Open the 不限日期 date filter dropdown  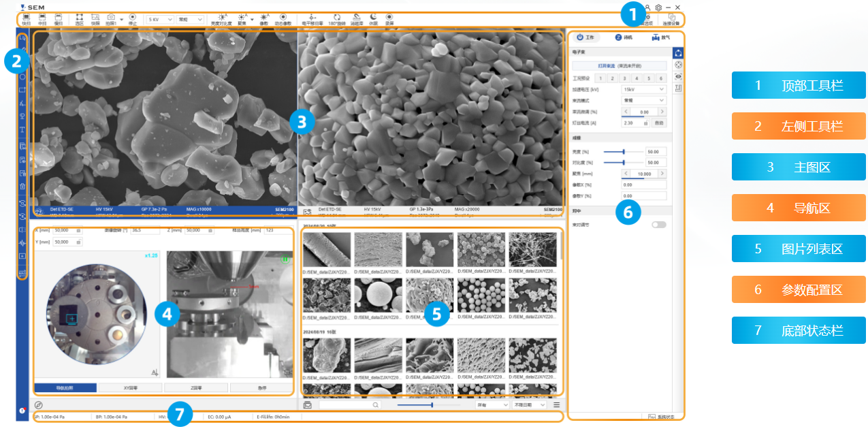click(x=530, y=404)
